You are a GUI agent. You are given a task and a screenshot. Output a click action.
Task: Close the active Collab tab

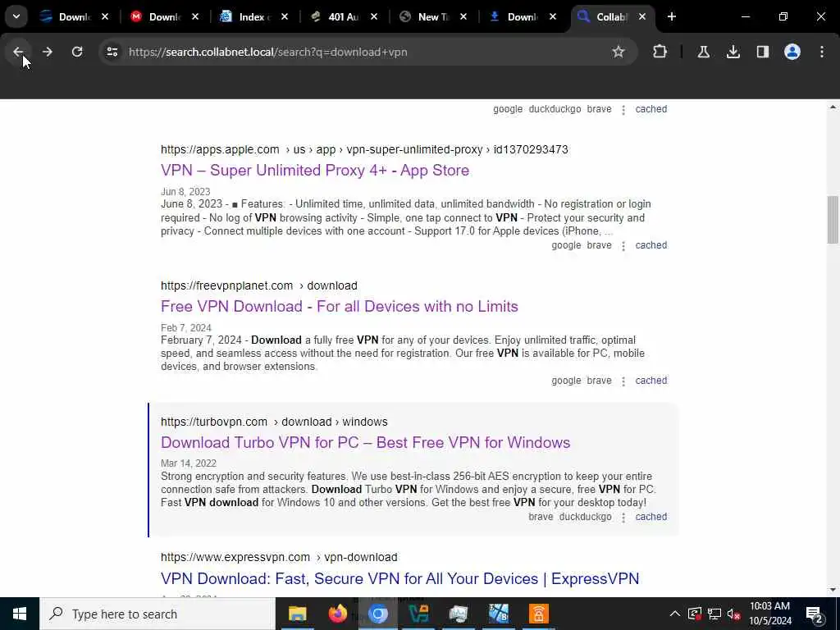tap(642, 17)
